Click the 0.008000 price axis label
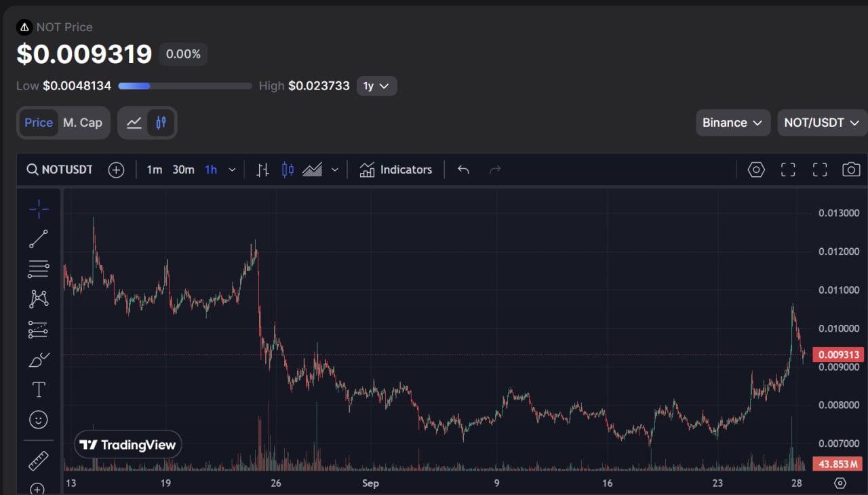Viewport: 868px width, 495px height. tap(839, 405)
